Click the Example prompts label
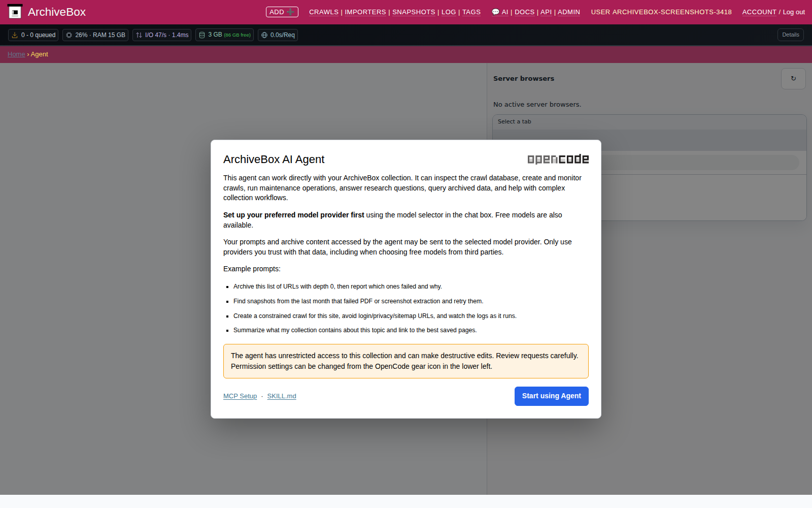 pyautogui.click(x=252, y=269)
